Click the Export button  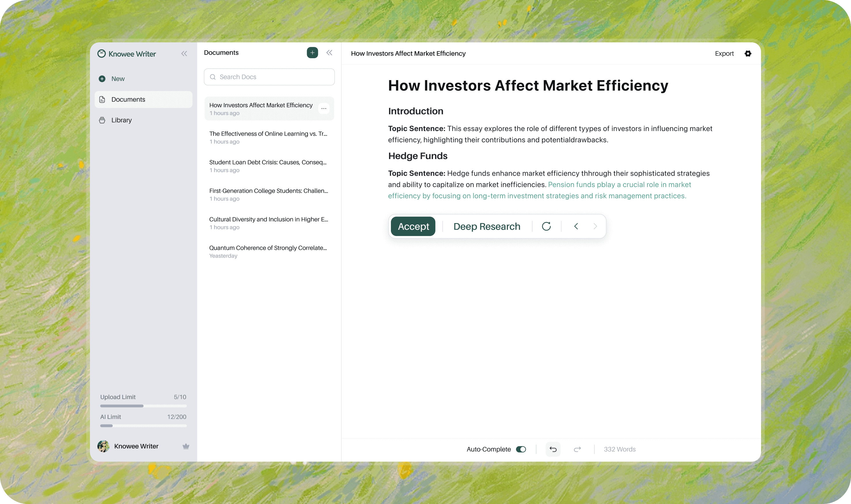(x=724, y=53)
